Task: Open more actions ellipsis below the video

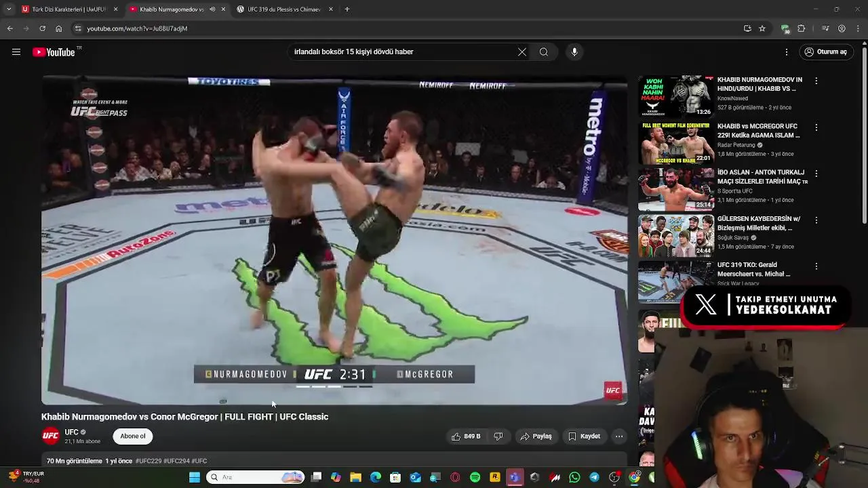Action: click(x=619, y=436)
